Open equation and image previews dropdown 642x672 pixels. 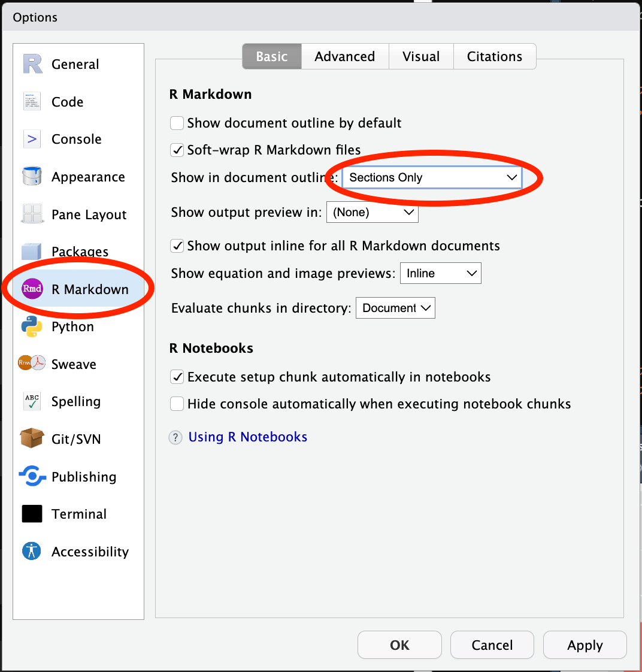(x=441, y=274)
